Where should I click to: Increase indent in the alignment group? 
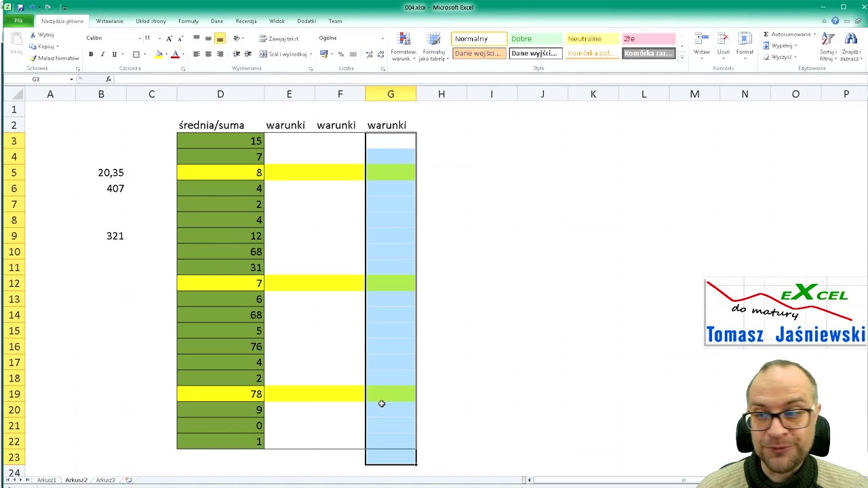248,54
